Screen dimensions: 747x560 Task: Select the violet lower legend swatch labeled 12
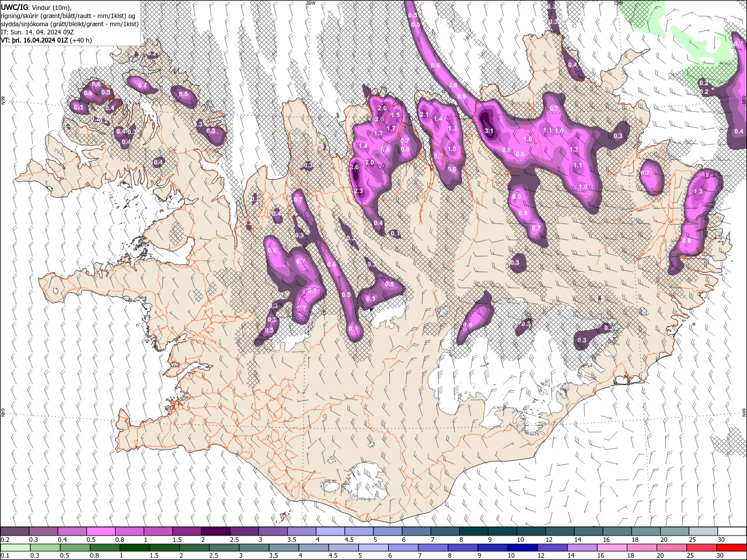[553, 548]
